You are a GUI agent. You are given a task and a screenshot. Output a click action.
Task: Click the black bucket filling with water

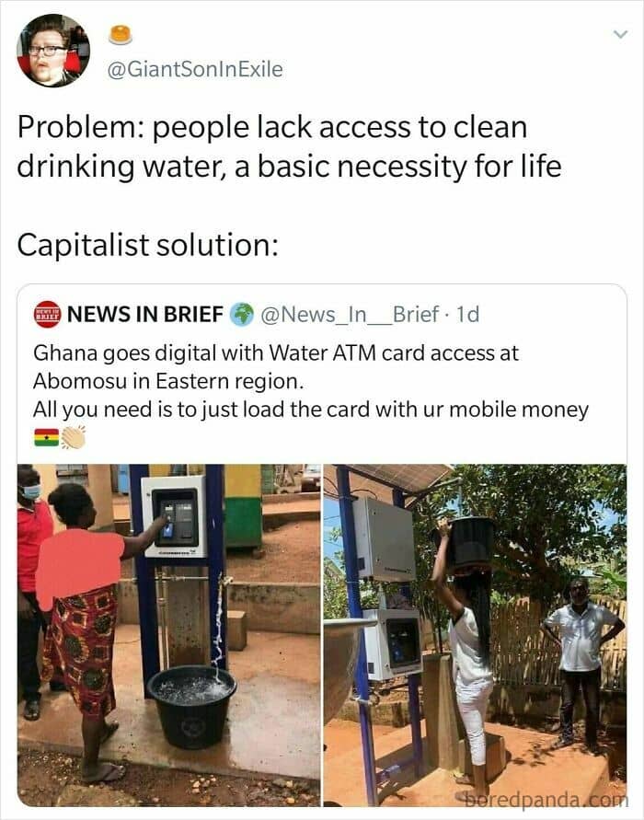click(192, 707)
